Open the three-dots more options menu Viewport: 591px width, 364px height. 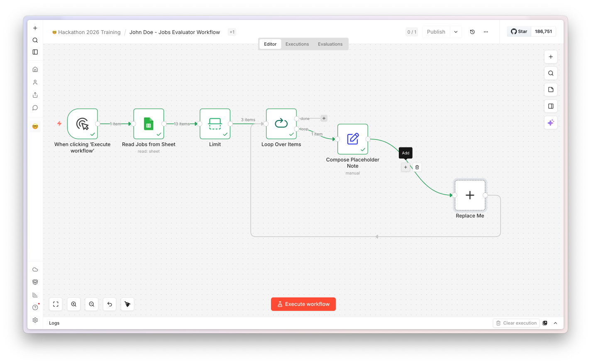point(486,32)
